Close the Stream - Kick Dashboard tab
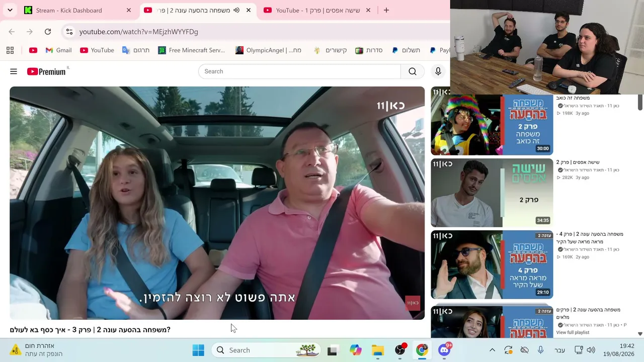644x362 pixels. coord(129,10)
